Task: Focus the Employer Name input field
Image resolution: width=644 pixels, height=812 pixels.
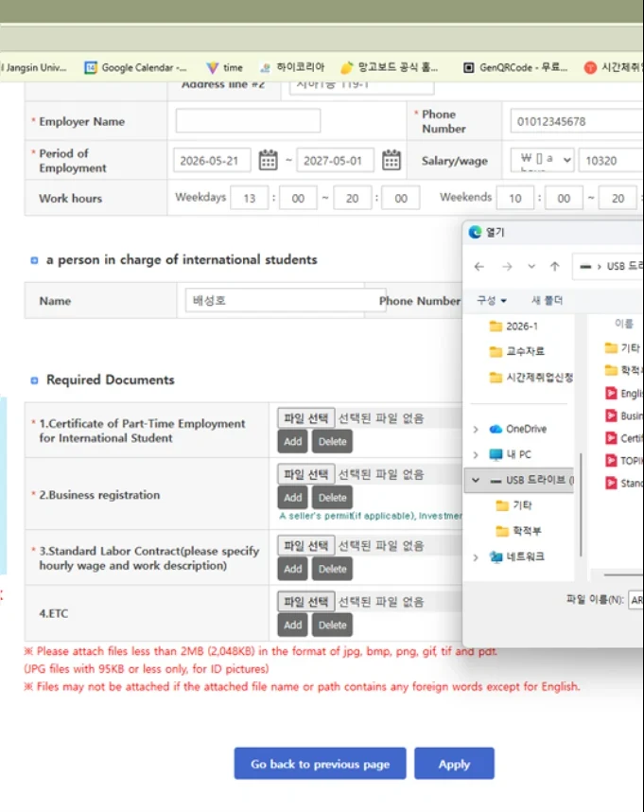Action: [x=248, y=120]
